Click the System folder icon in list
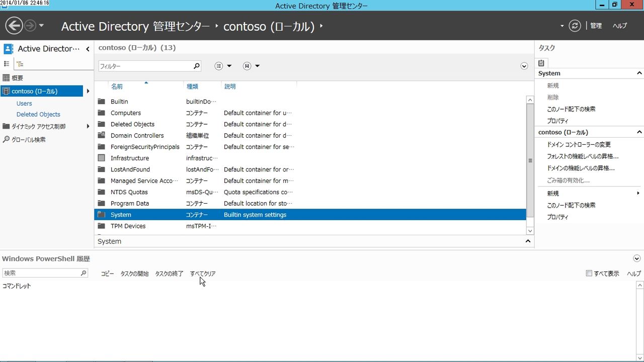 (101, 215)
